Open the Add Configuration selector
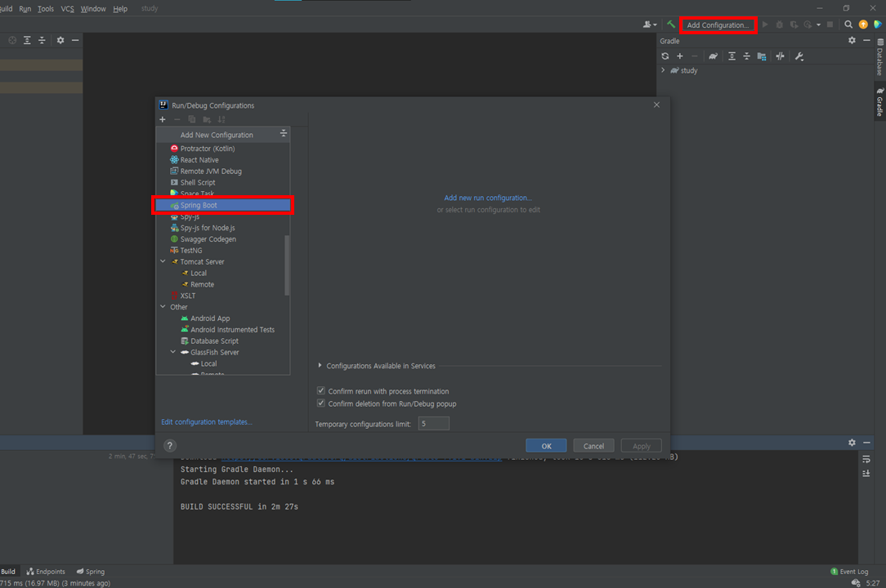The width and height of the screenshot is (886, 588). pos(718,24)
